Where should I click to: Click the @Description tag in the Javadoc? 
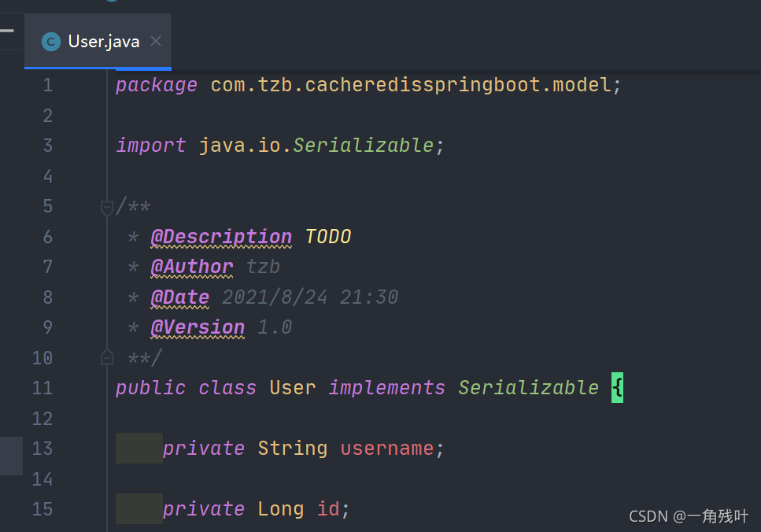pyautogui.click(x=221, y=237)
